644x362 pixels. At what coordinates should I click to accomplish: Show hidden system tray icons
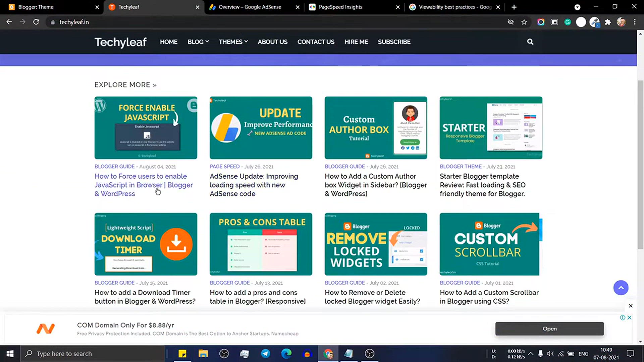pos(530,354)
